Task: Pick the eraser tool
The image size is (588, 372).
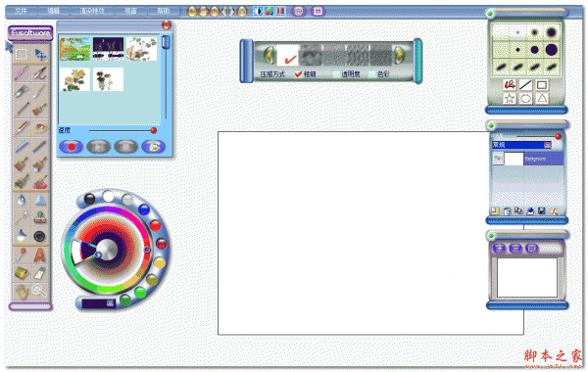Action: click(x=40, y=273)
